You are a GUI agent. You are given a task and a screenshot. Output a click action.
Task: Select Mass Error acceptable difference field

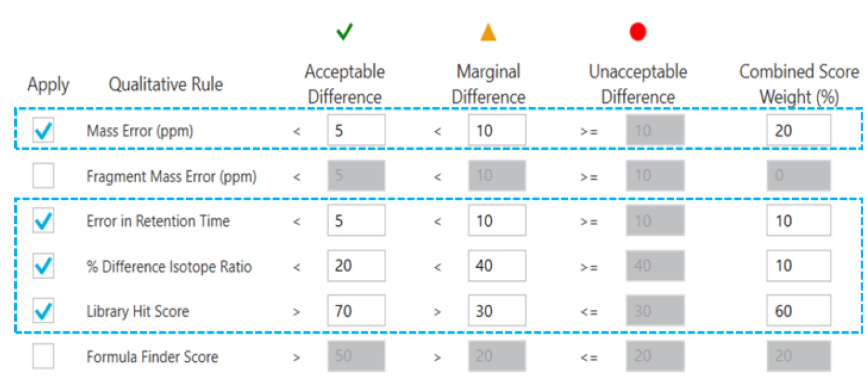pyautogui.click(x=356, y=130)
